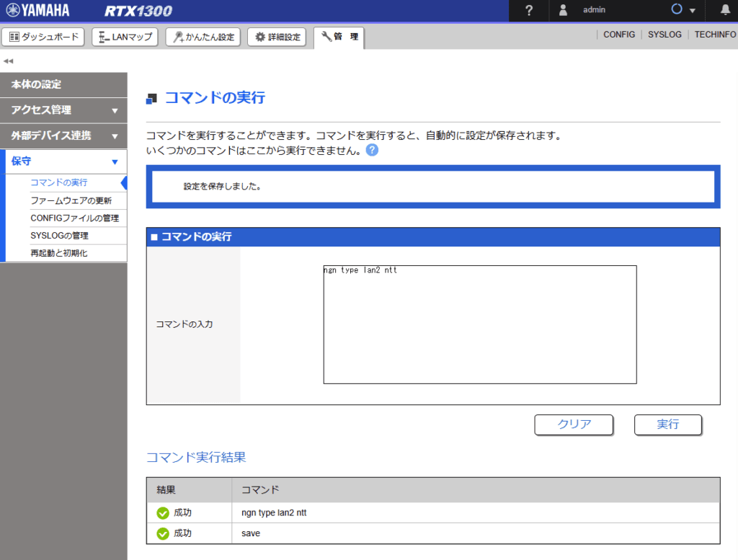Open the circle status dropdown in header
The width and height of the screenshot is (738, 560).
tap(683, 10)
